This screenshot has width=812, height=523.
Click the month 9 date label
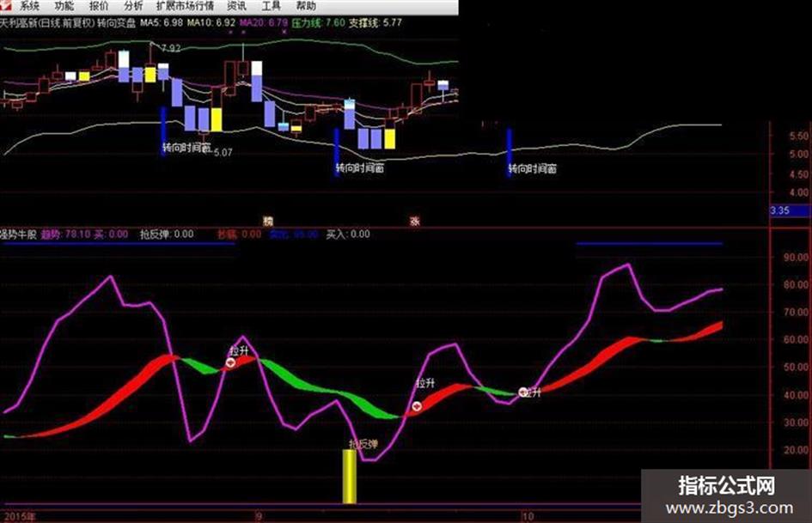pyautogui.click(x=259, y=516)
